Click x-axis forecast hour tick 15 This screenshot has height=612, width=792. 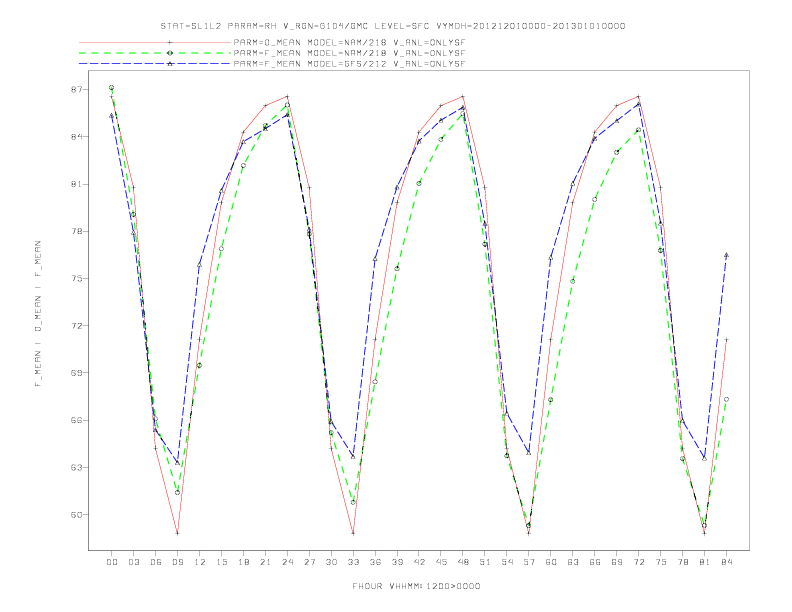pyautogui.click(x=221, y=562)
